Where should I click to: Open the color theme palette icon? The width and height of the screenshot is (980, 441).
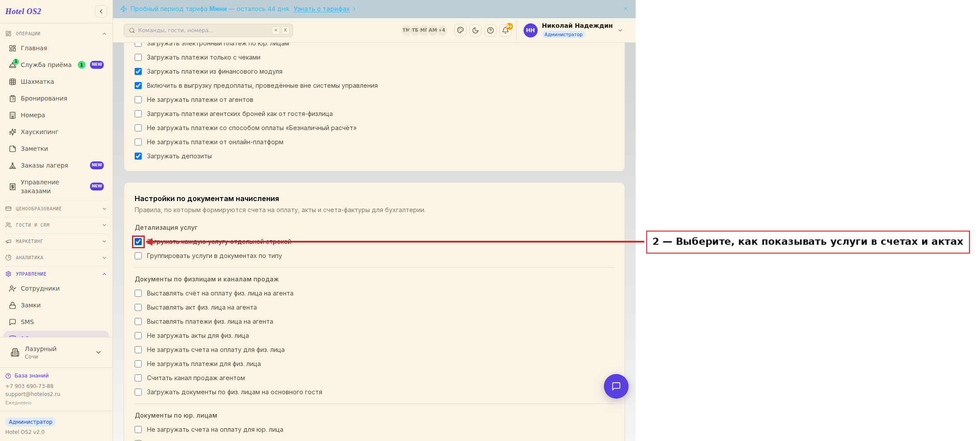click(x=460, y=30)
